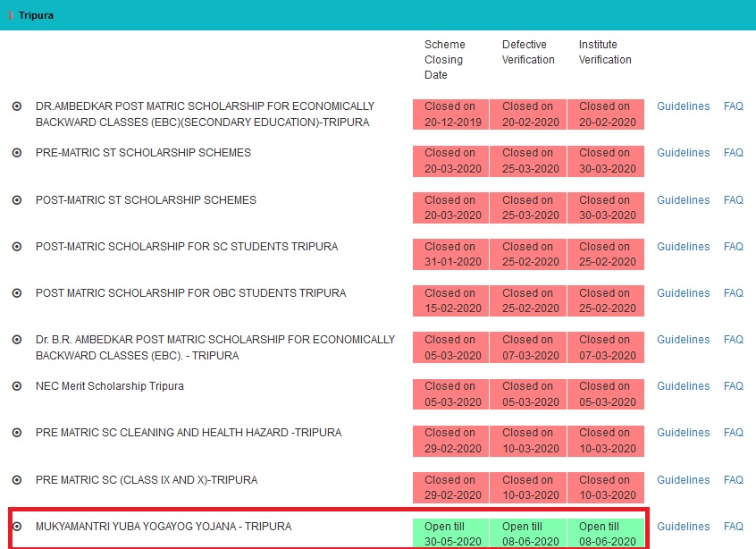Open FAQ for PRE MATRIC SC CLEANING scheme
This screenshot has height=549, width=756.
[x=734, y=433]
